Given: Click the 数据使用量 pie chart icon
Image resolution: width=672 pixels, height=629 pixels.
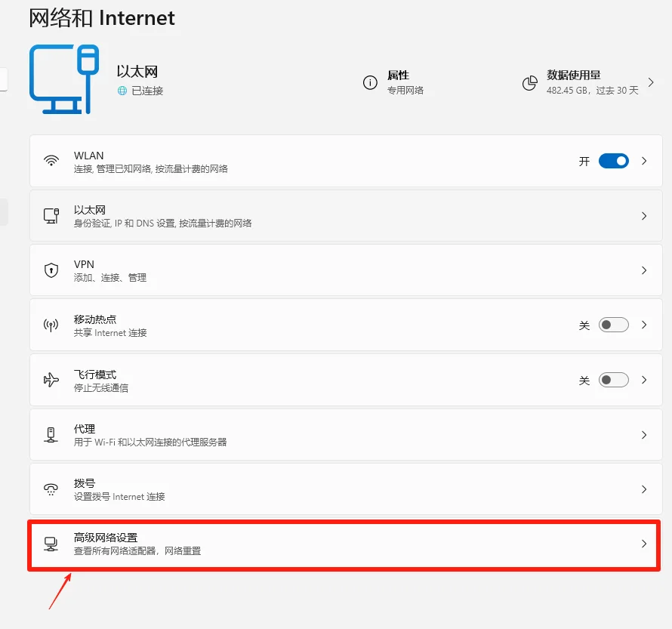Looking at the screenshot, I should click(x=530, y=84).
